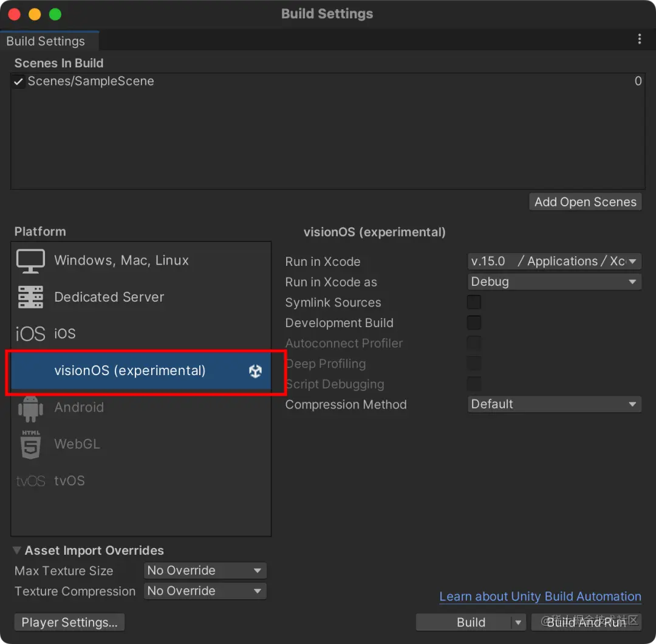Select Android platform entry
This screenshot has height=644, width=656.
click(x=141, y=408)
